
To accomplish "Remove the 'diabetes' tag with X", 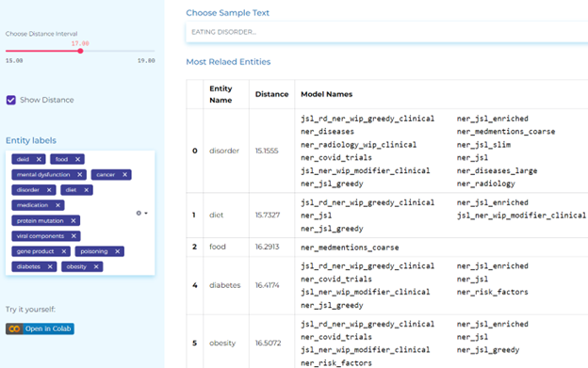I will 50,267.
